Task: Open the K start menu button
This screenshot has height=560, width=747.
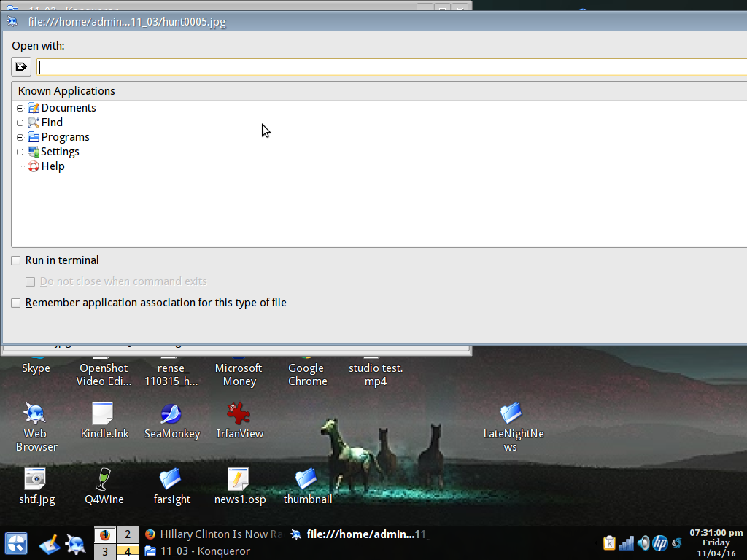Action: coord(16,543)
